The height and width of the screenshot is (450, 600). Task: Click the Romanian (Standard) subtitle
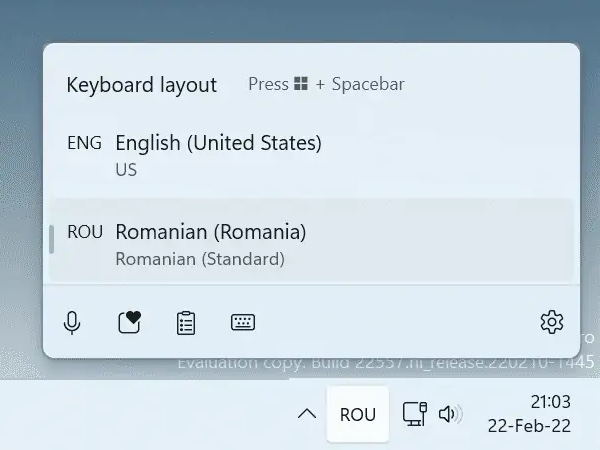200,259
